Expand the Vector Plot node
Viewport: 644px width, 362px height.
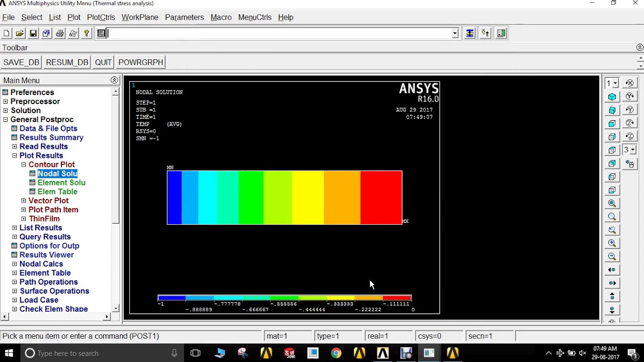24,201
